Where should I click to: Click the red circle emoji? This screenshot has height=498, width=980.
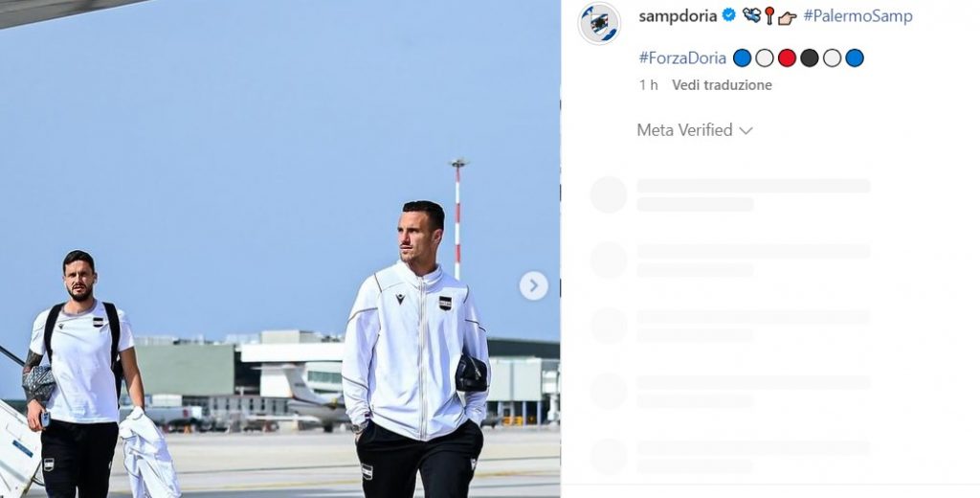point(787,58)
